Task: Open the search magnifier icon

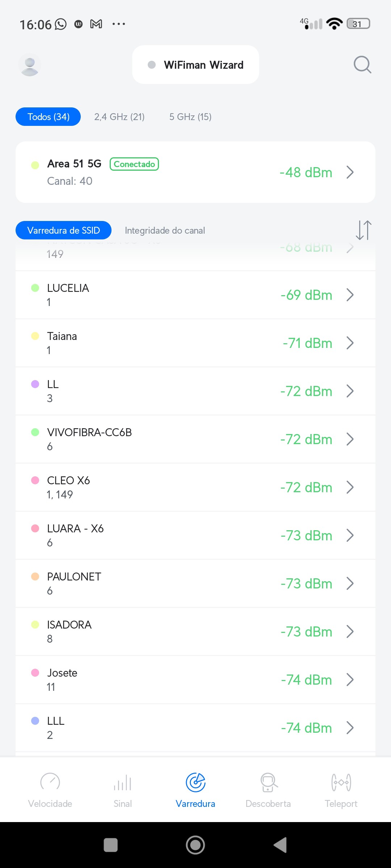Action: click(x=362, y=65)
